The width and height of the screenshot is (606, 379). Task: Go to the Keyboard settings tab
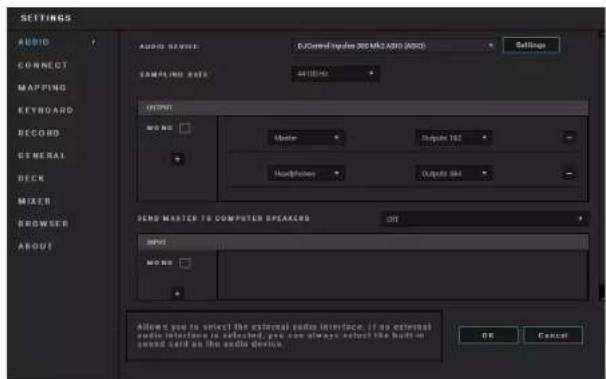click(45, 110)
